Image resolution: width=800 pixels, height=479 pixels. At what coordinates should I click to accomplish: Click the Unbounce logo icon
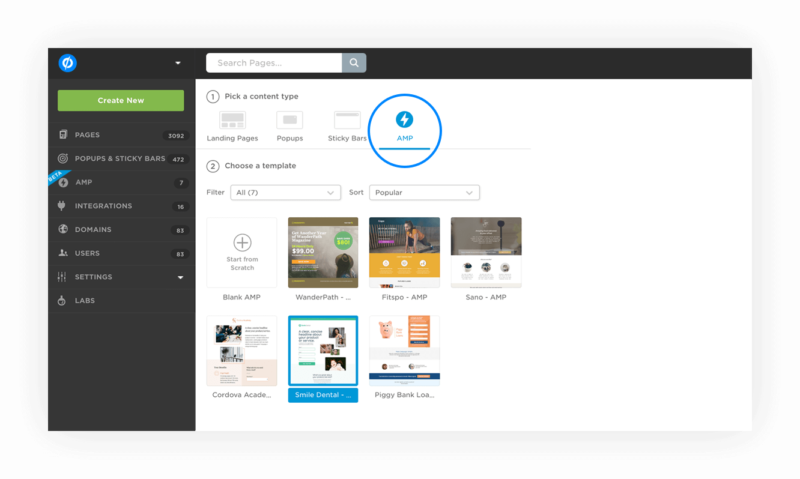click(x=67, y=63)
